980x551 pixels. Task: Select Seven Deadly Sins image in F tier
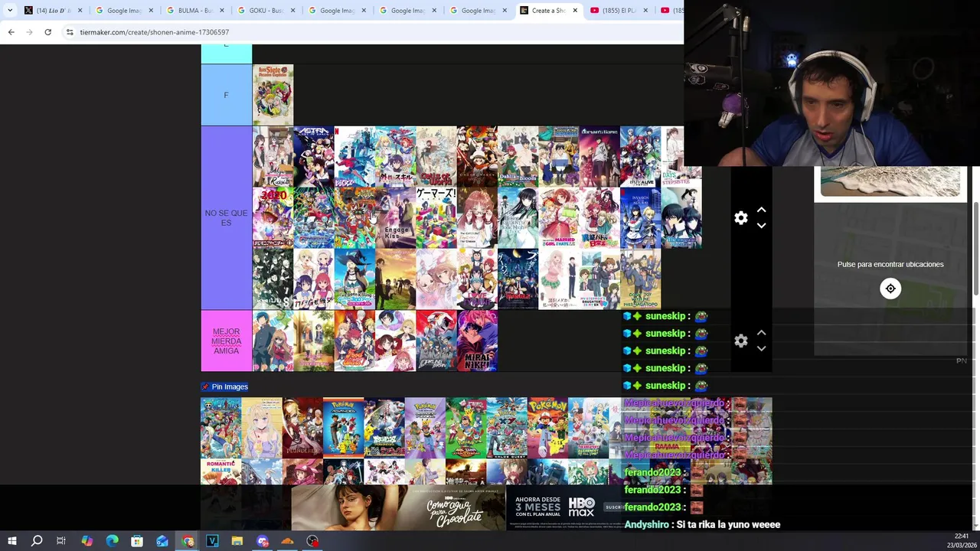pos(273,95)
